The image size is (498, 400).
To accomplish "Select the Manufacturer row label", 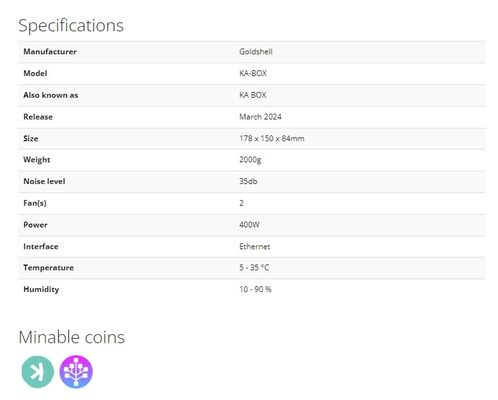I will [50, 52].
